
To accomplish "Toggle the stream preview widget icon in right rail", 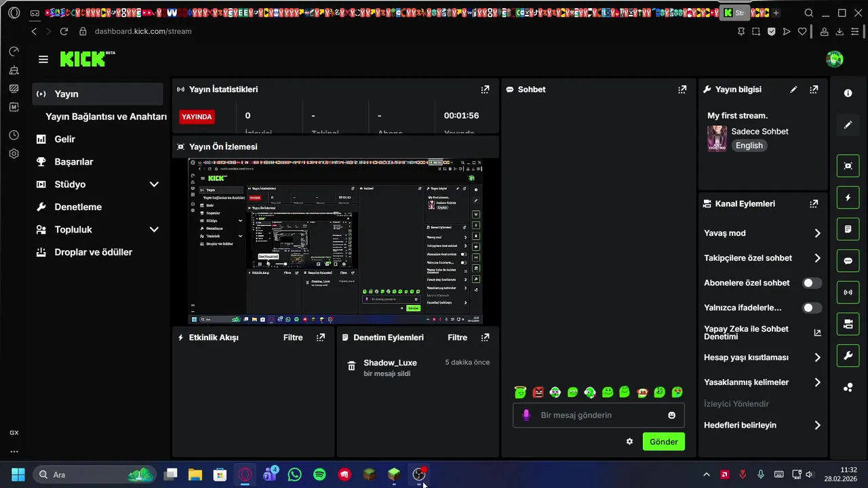I will [848, 166].
